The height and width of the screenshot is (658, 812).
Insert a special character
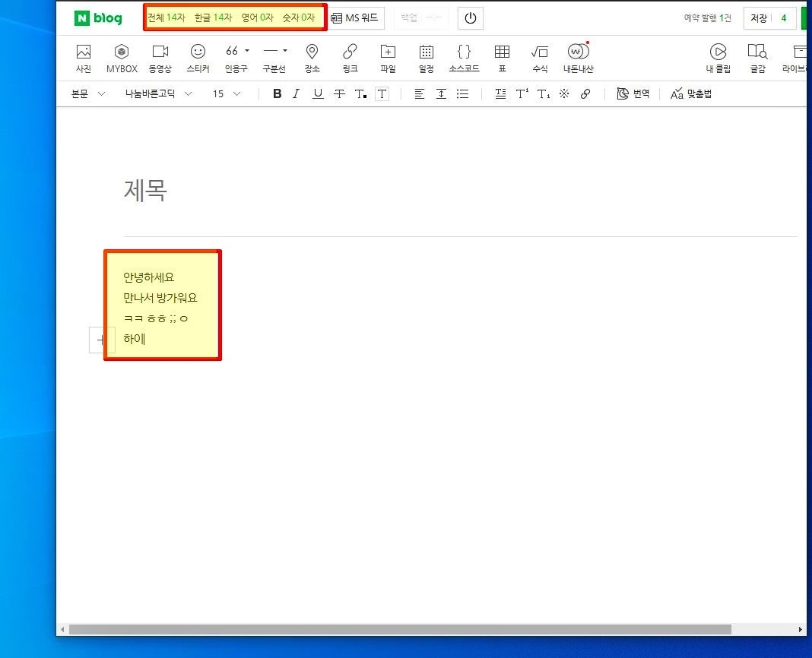(x=564, y=93)
